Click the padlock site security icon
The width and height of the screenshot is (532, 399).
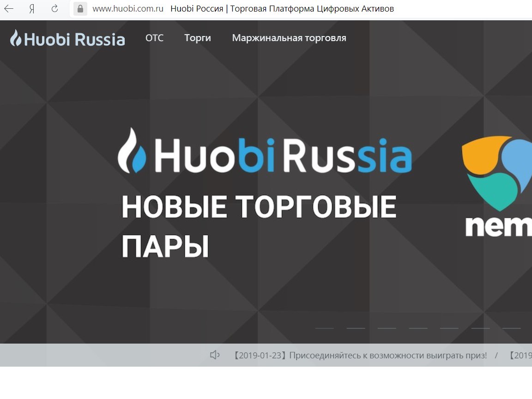coord(80,8)
